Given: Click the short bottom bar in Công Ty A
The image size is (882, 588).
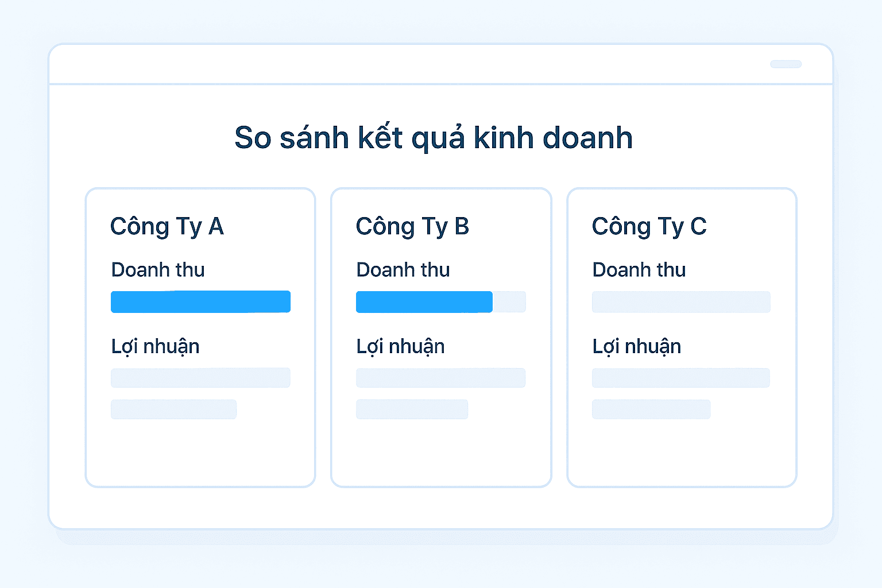Looking at the screenshot, I should tap(173, 409).
